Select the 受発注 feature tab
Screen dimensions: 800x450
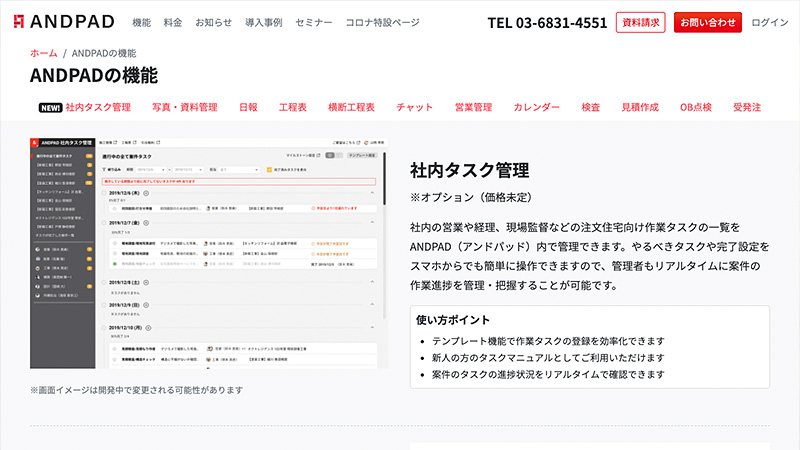[x=747, y=107]
